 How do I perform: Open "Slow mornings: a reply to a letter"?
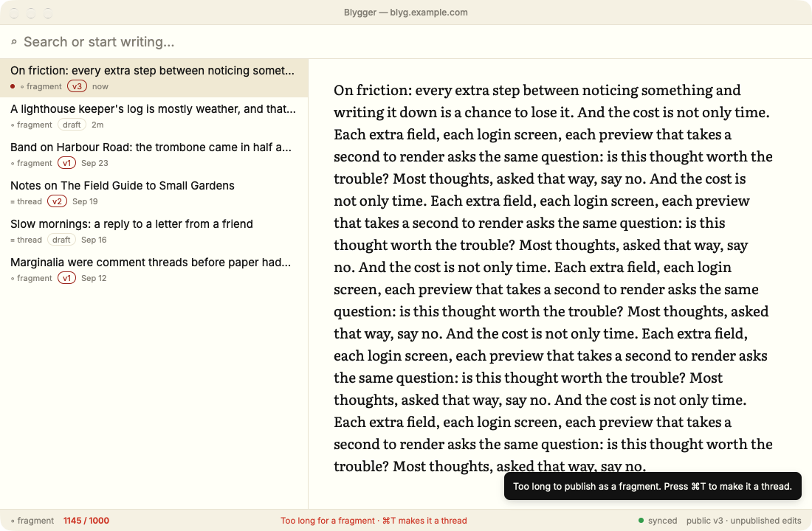pyautogui.click(x=154, y=232)
